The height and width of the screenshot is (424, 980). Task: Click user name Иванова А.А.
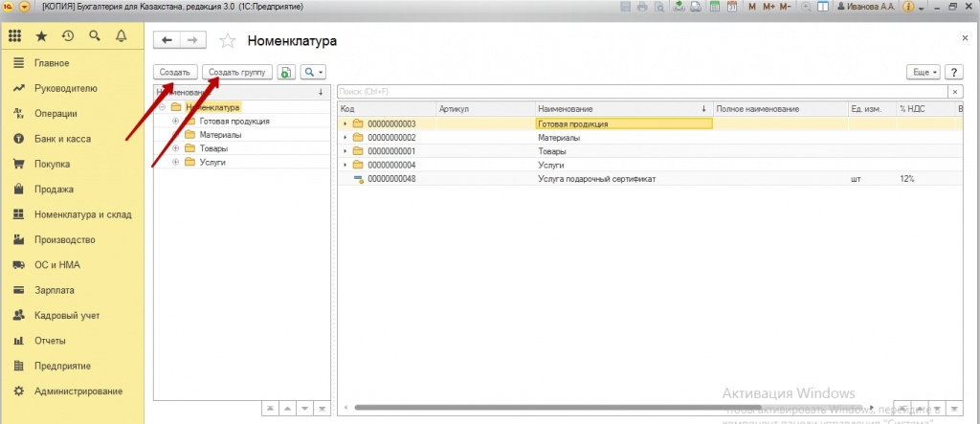tap(864, 7)
